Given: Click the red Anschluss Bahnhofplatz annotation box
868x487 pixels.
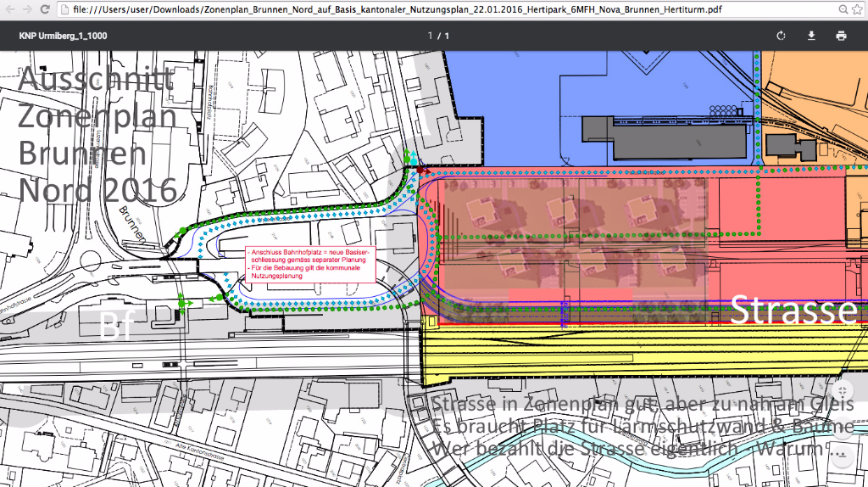Looking at the screenshot, I should pos(309,264).
